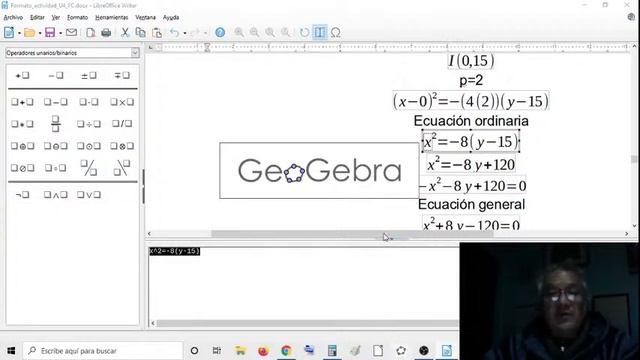Print using the printer icon

click(x=106, y=33)
